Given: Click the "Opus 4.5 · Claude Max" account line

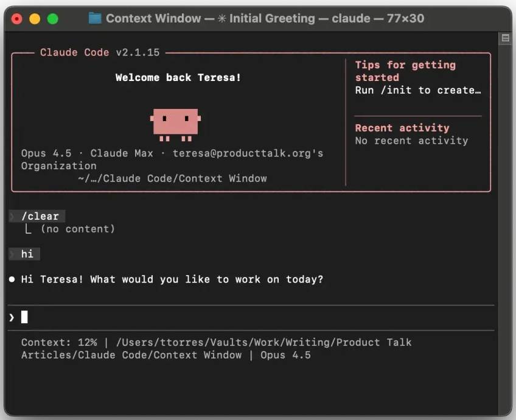Looking at the screenshot, I should [172, 159].
